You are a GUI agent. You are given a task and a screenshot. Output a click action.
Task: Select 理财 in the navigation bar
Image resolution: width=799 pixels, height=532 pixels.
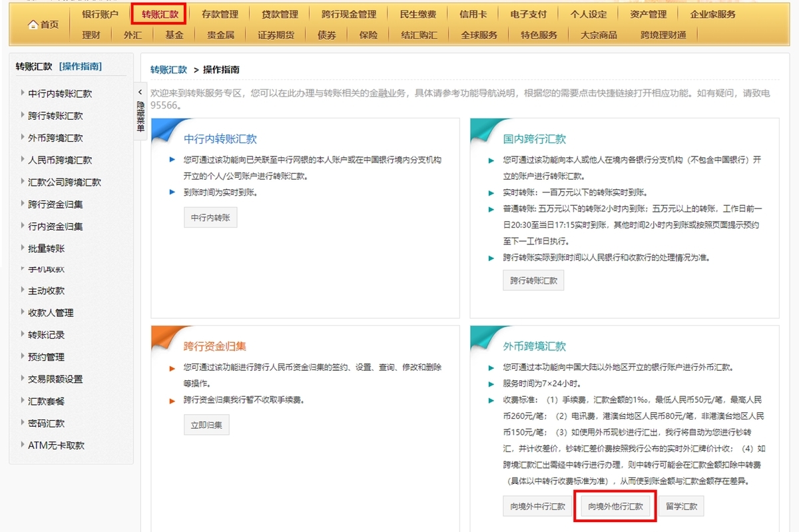[92, 35]
